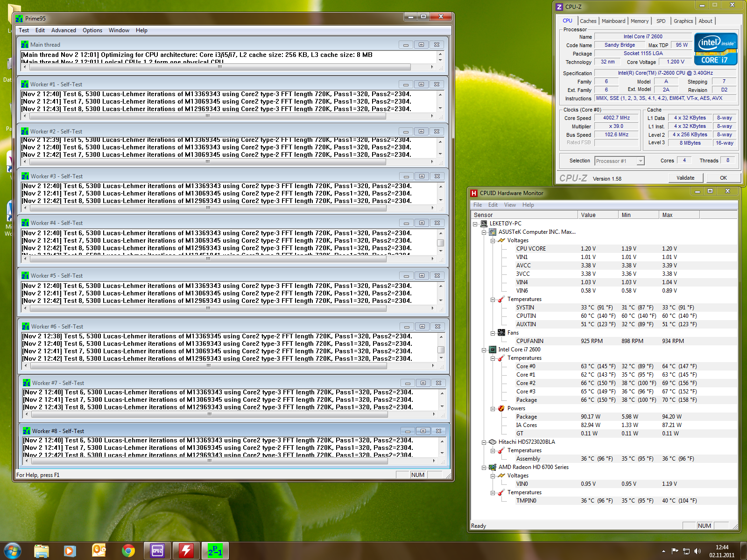Screen dimensions: 747x560
Task: Click the OK button in CPU-Z
Action: [x=723, y=178]
